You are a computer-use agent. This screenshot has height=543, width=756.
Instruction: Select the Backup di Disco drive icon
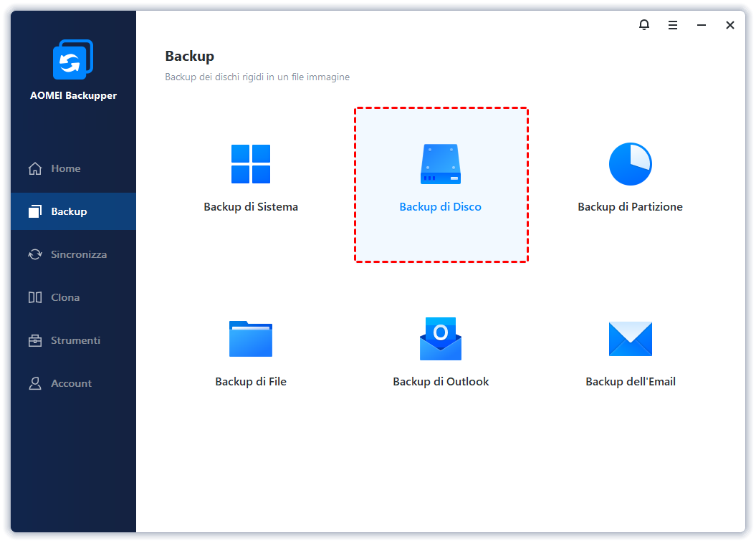[441, 164]
